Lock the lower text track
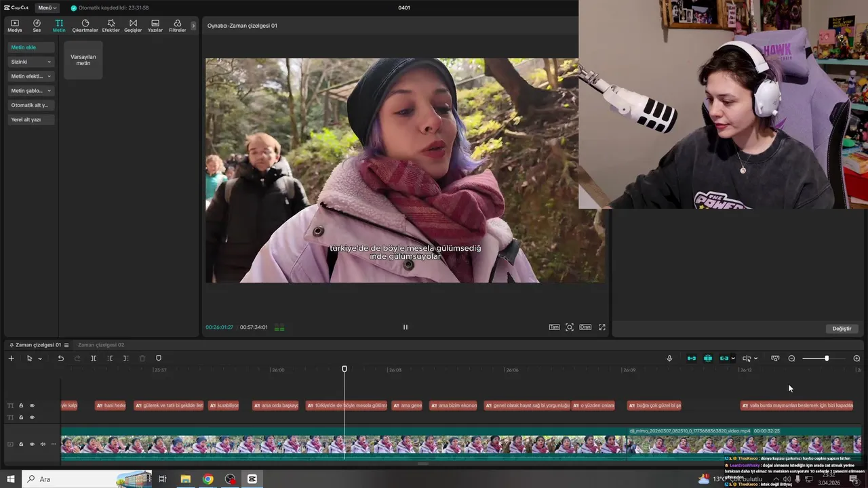Screen dimensions: 868x488 (21, 417)
